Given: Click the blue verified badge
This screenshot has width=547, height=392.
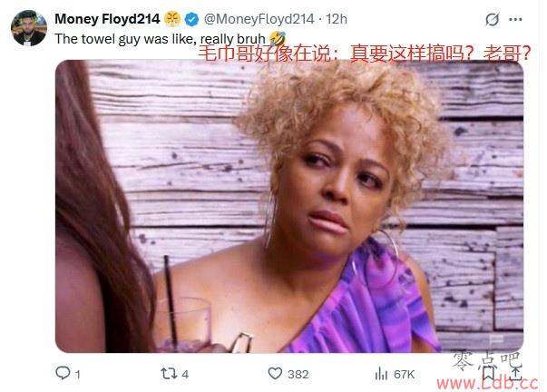Looking at the screenshot, I should (191, 19).
